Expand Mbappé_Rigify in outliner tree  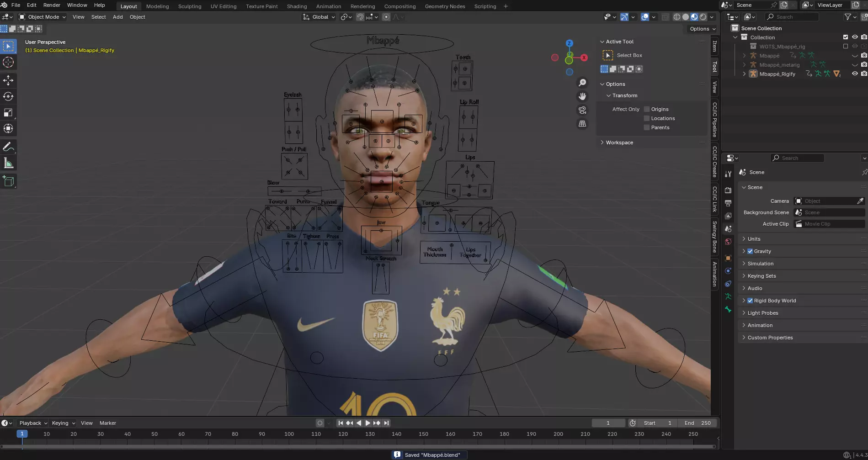tap(744, 74)
